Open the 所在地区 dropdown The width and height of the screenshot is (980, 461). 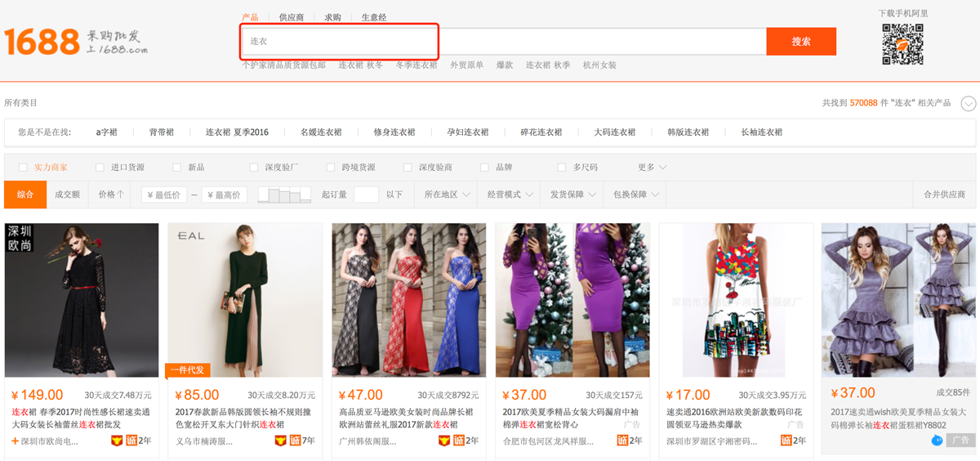(448, 195)
